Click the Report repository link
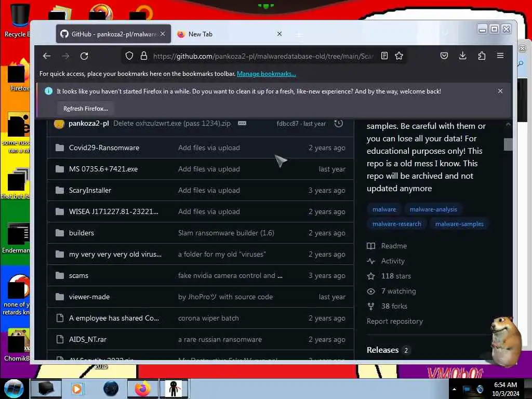This screenshot has height=399, width=532. click(395, 321)
